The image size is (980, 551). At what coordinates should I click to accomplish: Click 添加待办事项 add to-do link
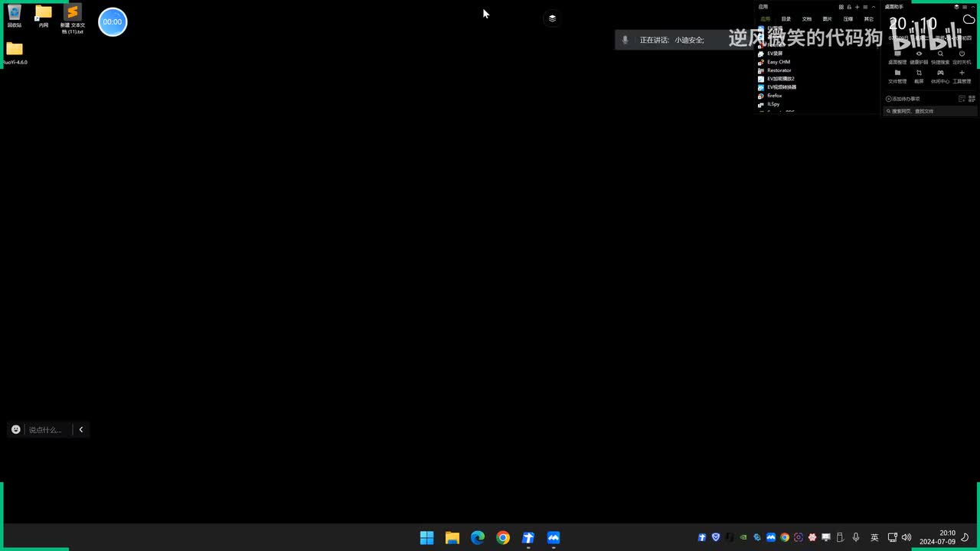pyautogui.click(x=903, y=99)
